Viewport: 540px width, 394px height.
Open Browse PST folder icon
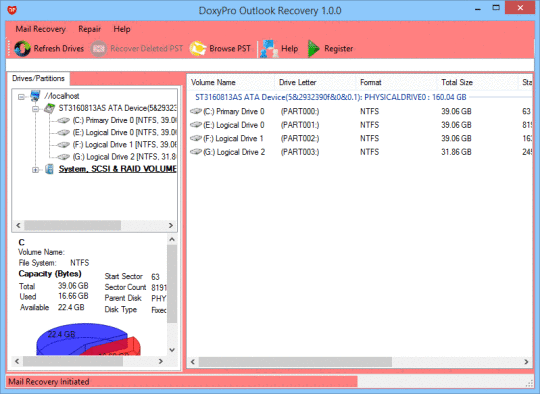tap(198, 49)
